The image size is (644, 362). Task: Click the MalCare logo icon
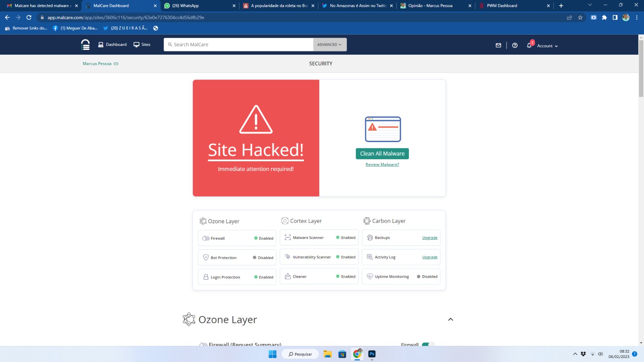(x=85, y=45)
